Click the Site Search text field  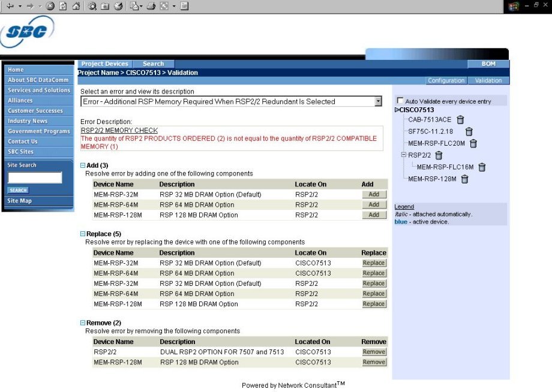tap(35, 177)
